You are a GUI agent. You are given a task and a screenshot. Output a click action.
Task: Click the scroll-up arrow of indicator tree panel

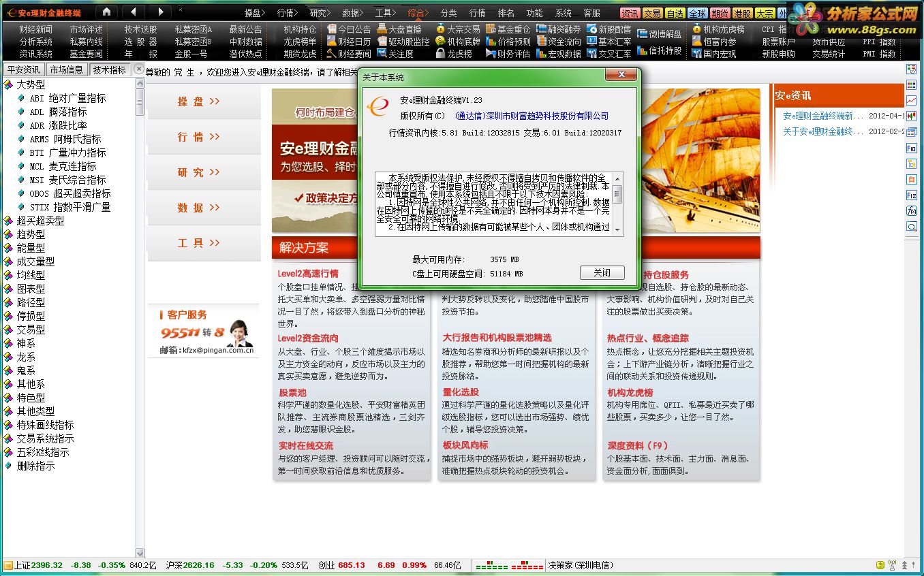point(140,84)
